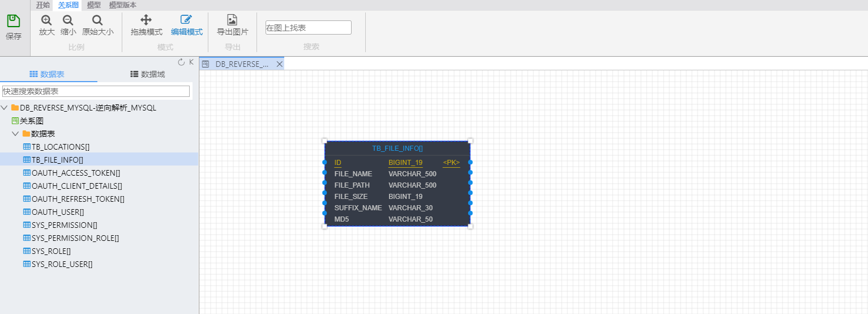Collapse the left sidebar with K icon

coord(191,62)
